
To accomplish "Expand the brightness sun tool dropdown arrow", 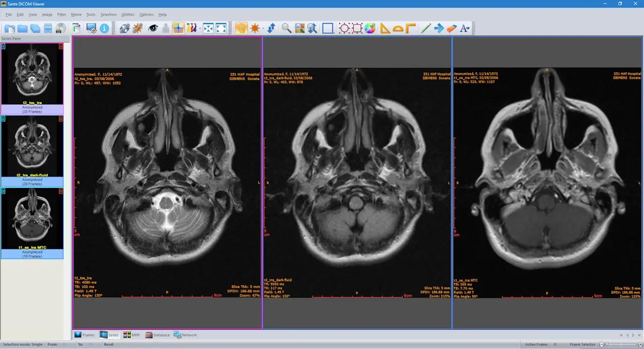I will click(x=263, y=29).
